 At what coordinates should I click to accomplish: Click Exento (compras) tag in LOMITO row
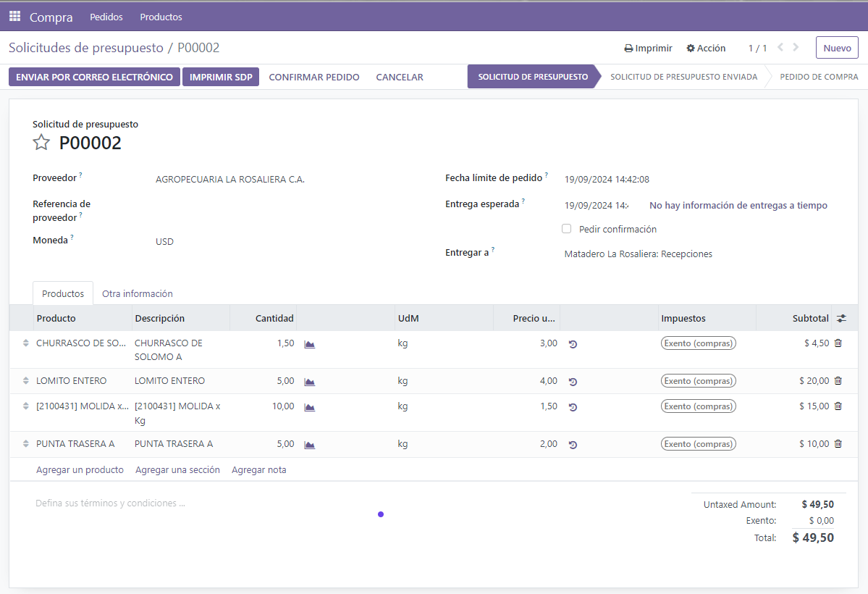pos(699,381)
